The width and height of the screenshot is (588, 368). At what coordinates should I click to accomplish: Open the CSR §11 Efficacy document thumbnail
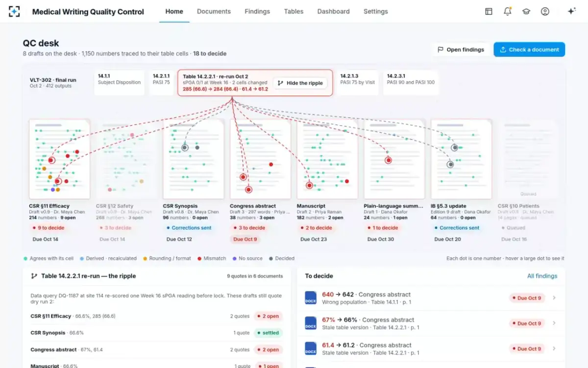[x=59, y=159]
